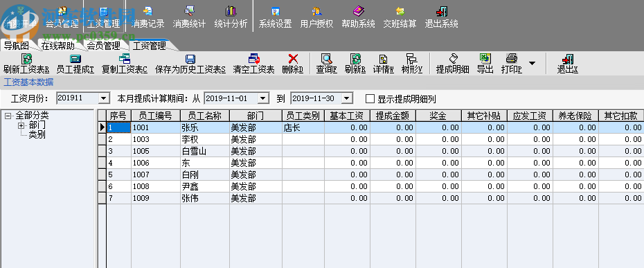Click the 养老保险 column header
644x268 pixels.
575,116
